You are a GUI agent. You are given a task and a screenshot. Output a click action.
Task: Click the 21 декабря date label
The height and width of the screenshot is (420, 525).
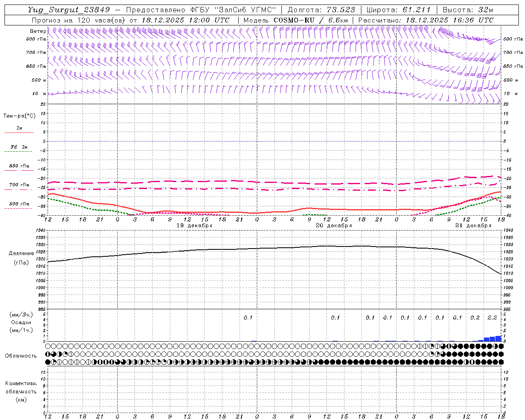(x=473, y=226)
